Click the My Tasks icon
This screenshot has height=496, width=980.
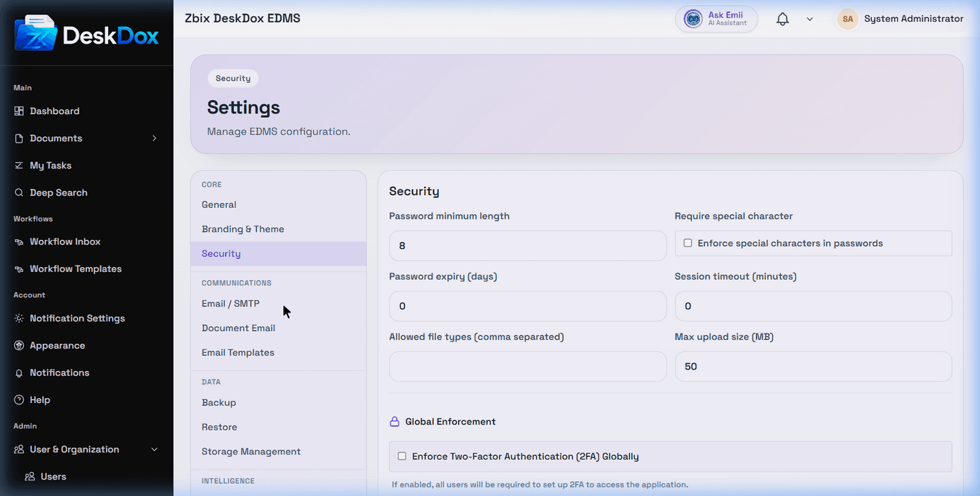pos(19,165)
